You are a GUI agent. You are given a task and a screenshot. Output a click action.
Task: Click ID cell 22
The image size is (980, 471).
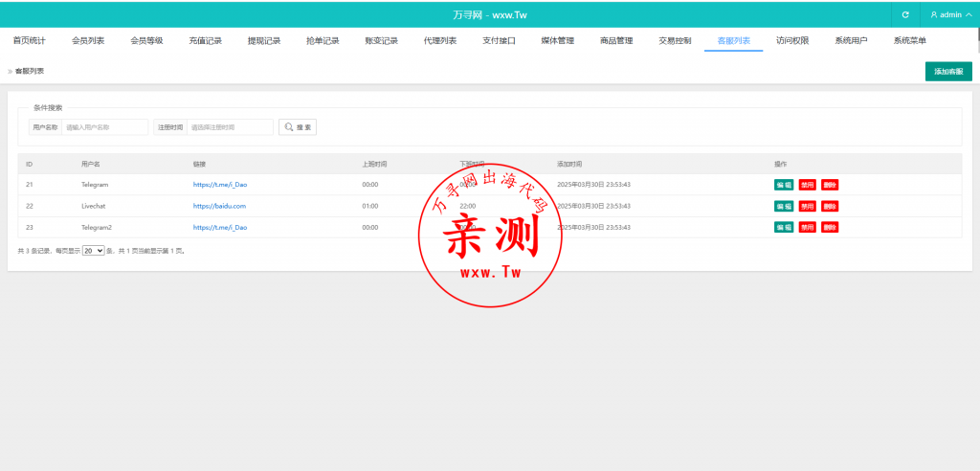30,206
